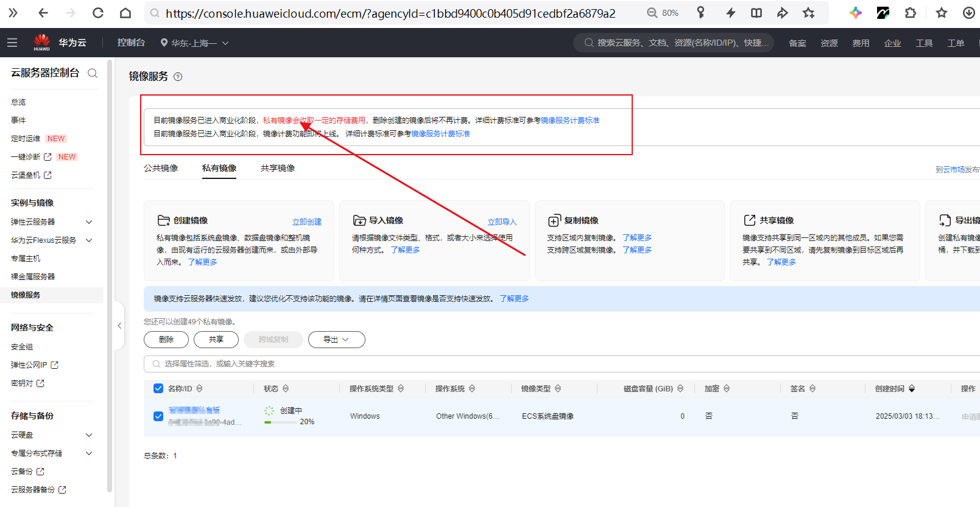The image size is (980, 507).
Task: Open 了解更多 link in the 共享镜像 card
Action: tap(781, 262)
